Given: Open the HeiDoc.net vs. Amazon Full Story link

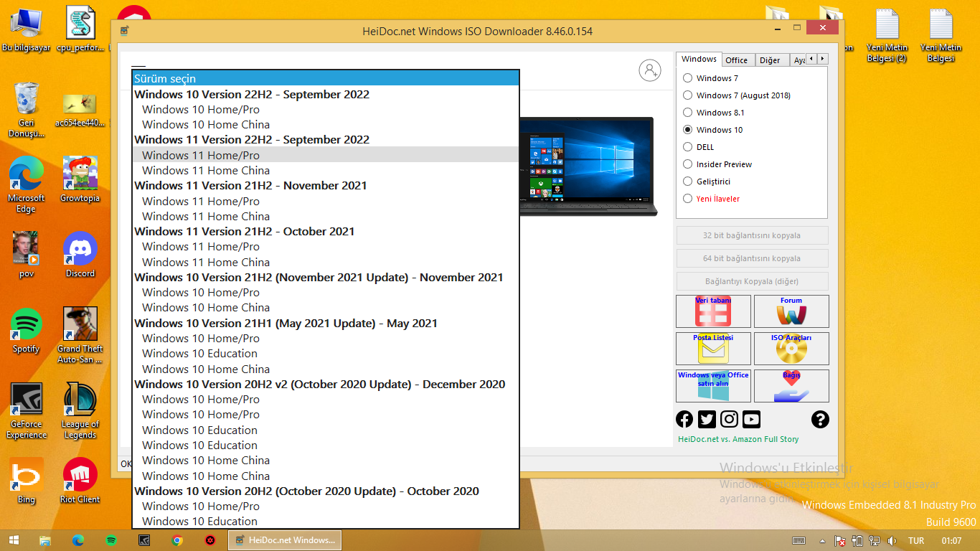Looking at the screenshot, I should (738, 439).
